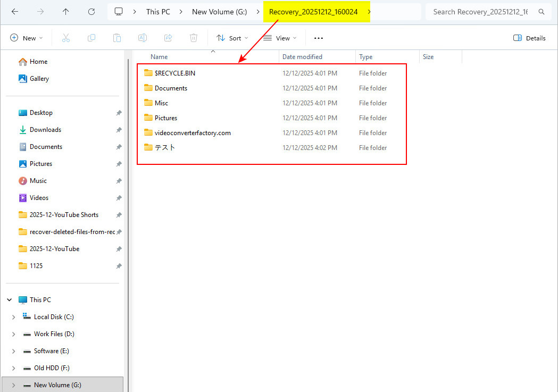Expand Local Disk (C:) in the tree

tap(14, 316)
